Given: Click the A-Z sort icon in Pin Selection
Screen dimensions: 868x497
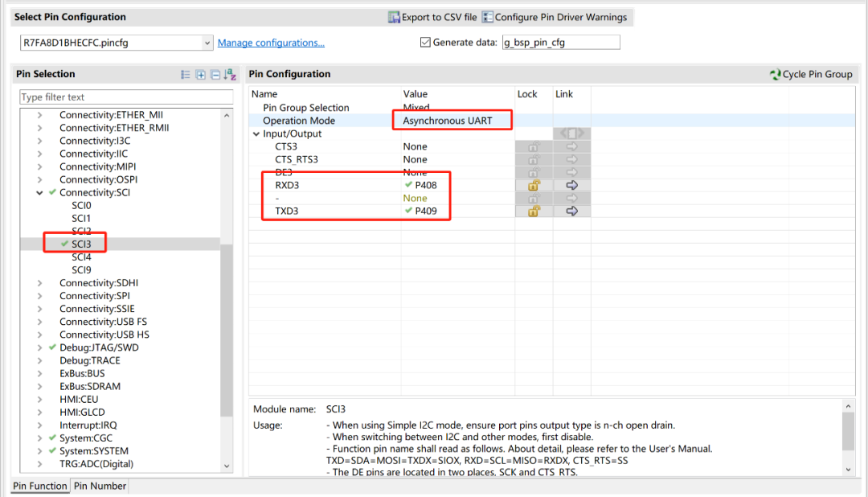Looking at the screenshot, I should [x=231, y=74].
